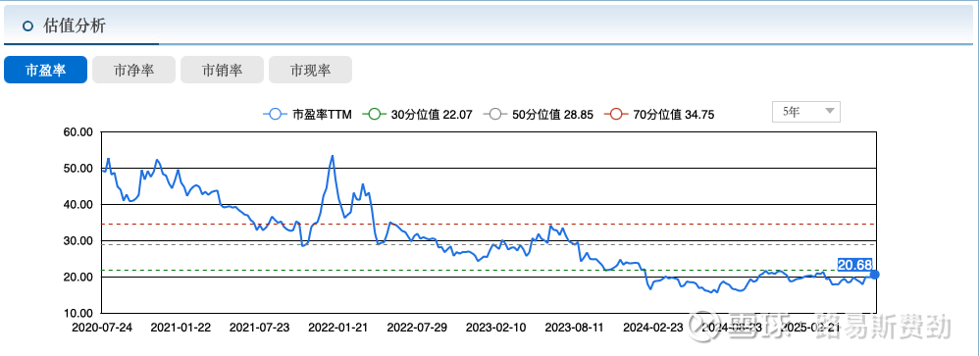Click the 2023-08-11 date label
The image size is (980, 356).
point(575,328)
